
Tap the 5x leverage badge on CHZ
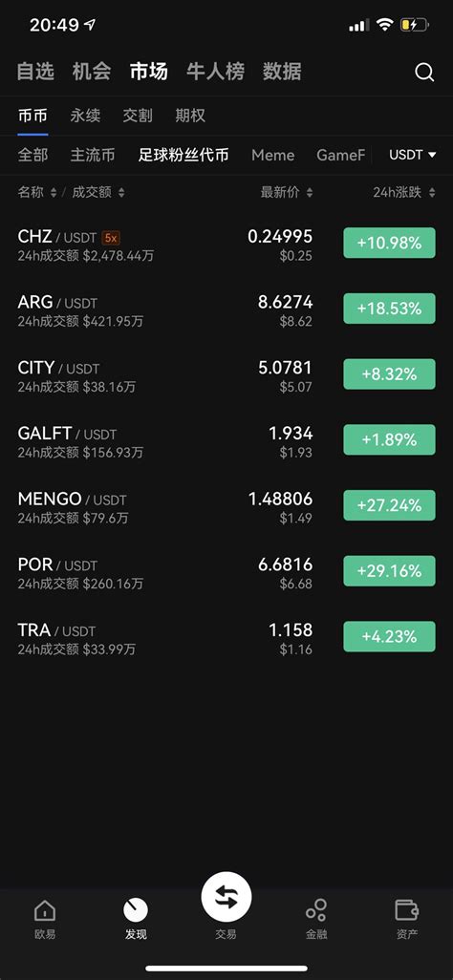pyautogui.click(x=111, y=238)
